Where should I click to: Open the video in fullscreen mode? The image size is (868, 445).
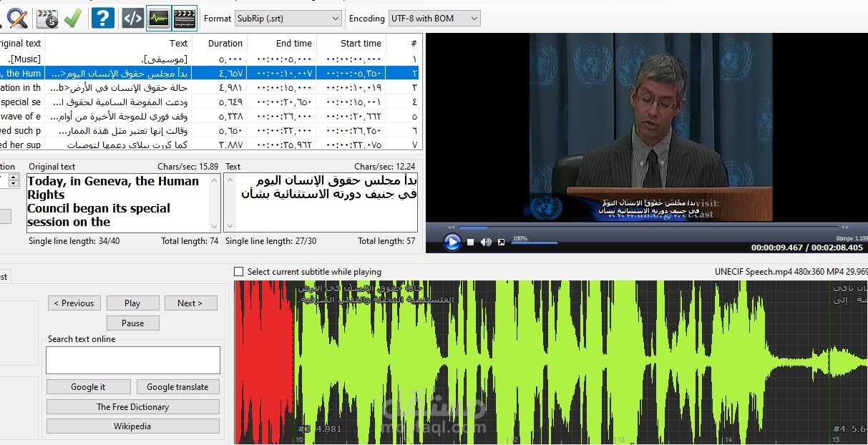(x=501, y=243)
